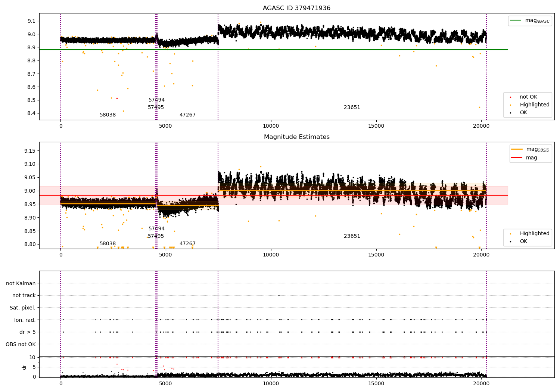The image size is (560, 392).
Task: Click obsid label 23651 in the AGASC ID plot
Action: (352, 108)
